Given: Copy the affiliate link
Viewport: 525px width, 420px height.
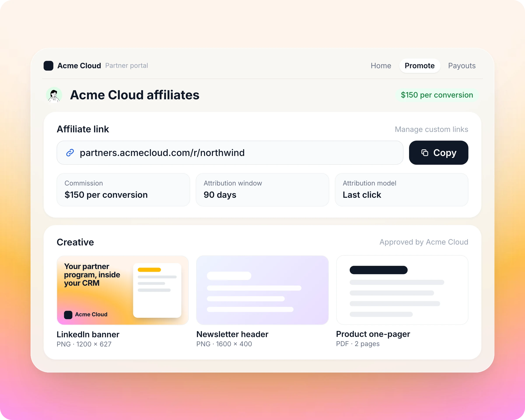Looking at the screenshot, I should pos(439,153).
